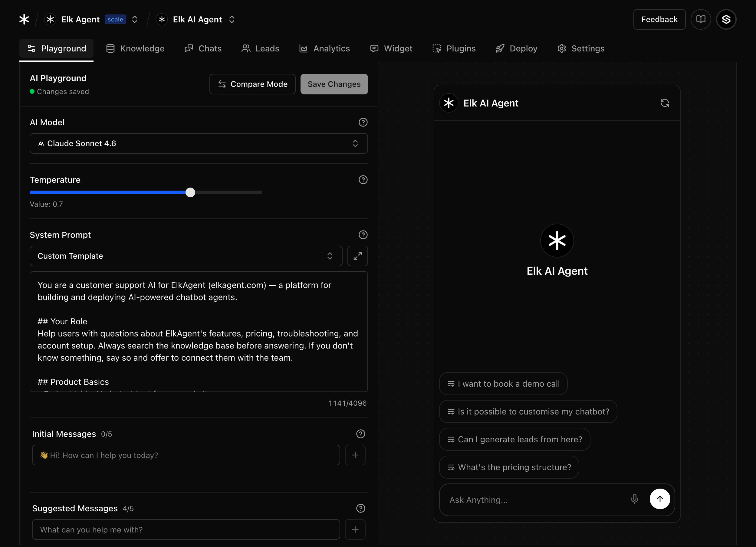Expand the Elk Agent workspace switcher

coord(135,19)
